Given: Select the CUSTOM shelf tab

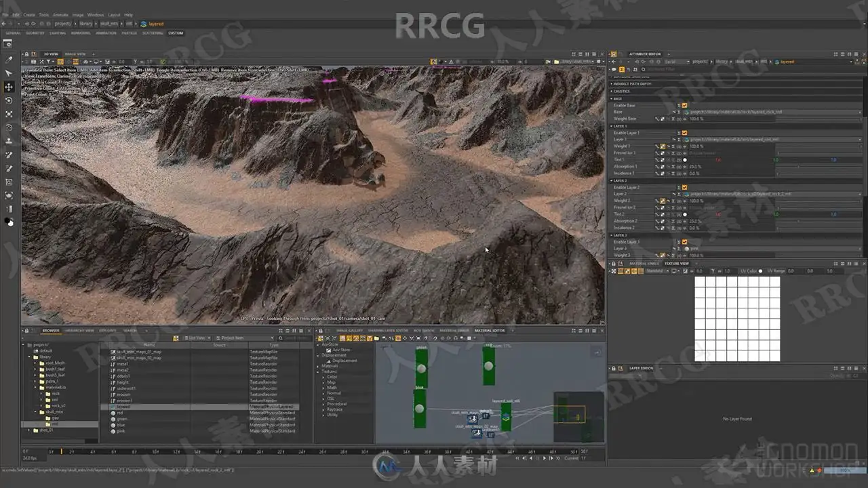Looking at the screenshot, I should point(176,33).
